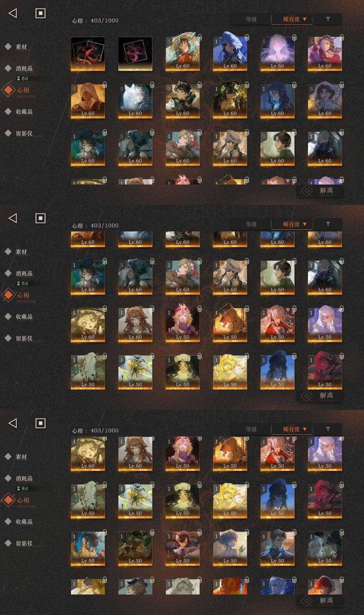Toggle the lock on the white fox psychube

tap(152, 85)
